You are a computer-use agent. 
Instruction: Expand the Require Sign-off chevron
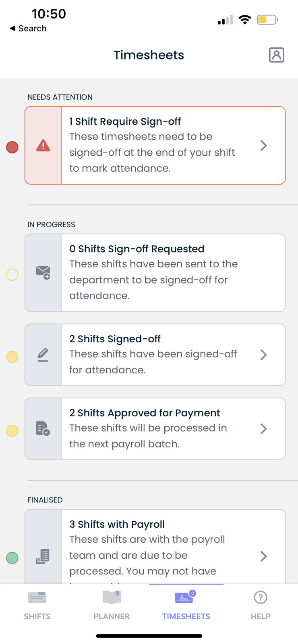click(263, 146)
